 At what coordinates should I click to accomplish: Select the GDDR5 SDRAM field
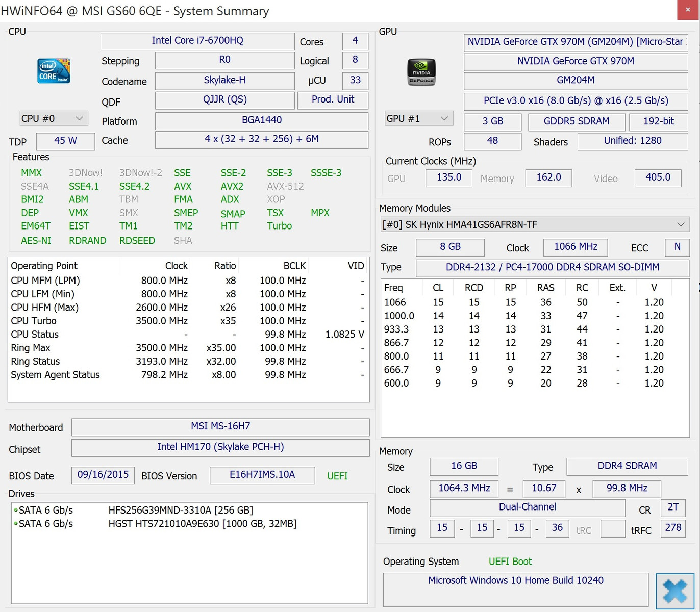(577, 121)
